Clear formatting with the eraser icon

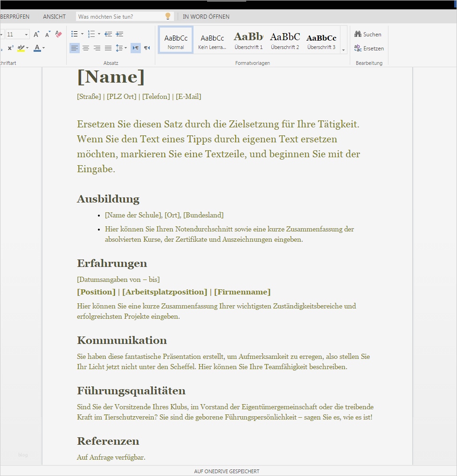click(x=59, y=35)
